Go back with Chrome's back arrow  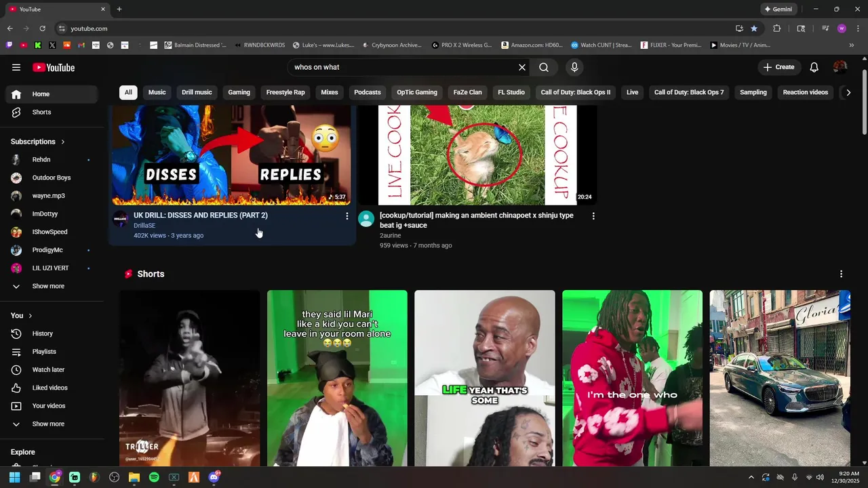(10, 28)
